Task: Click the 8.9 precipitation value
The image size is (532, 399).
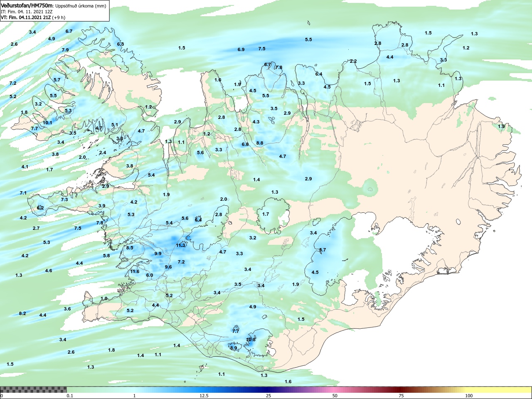Action: (234, 348)
